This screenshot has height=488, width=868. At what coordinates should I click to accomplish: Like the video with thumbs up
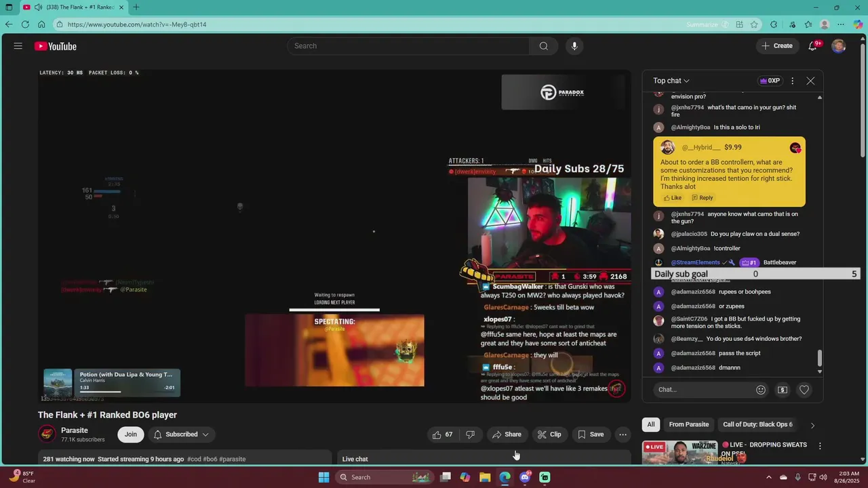[443, 434]
